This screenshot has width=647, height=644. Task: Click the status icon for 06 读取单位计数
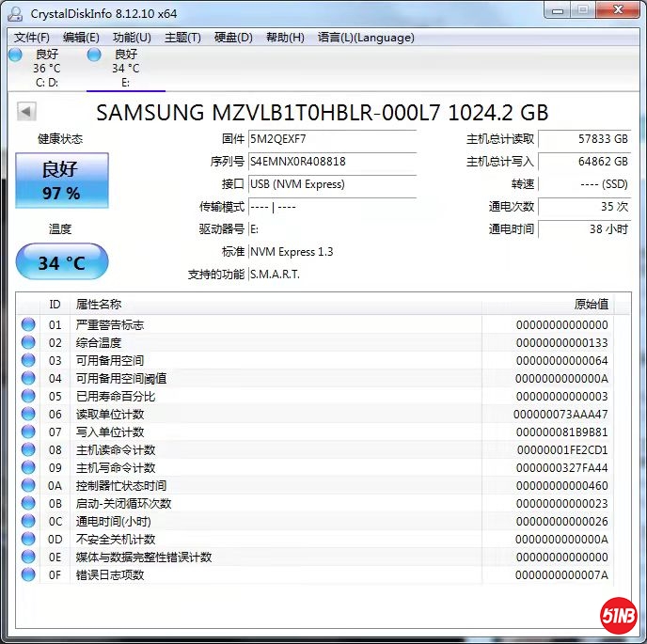[28, 414]
